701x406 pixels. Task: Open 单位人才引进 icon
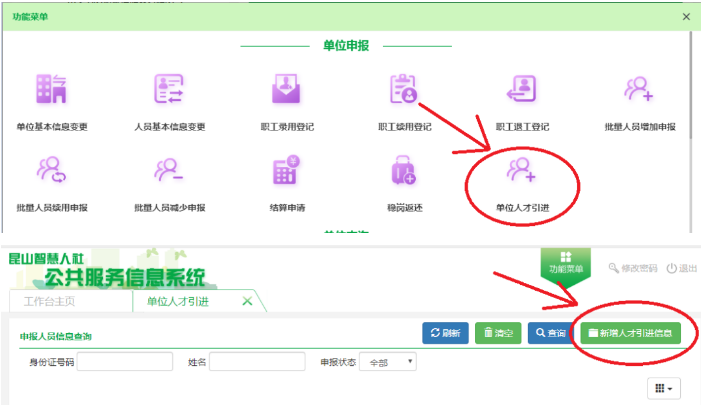pyautogui.click(x=522, y=169)
